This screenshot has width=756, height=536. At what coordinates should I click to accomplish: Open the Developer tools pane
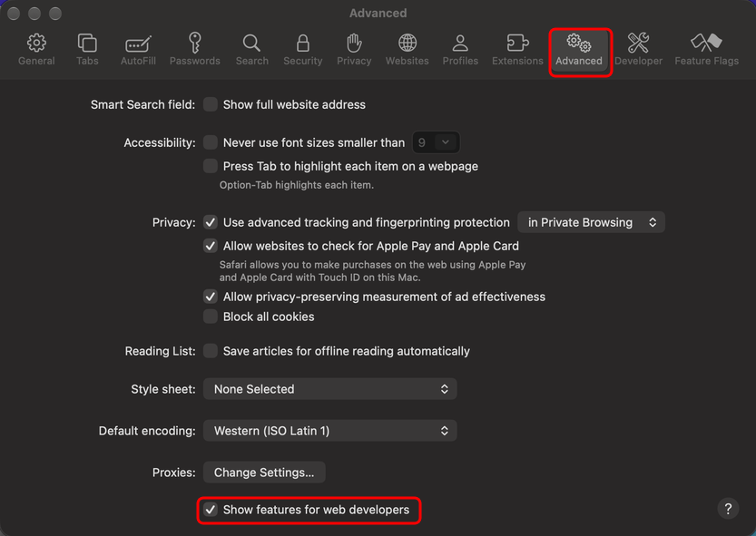(x=638, y=50)
